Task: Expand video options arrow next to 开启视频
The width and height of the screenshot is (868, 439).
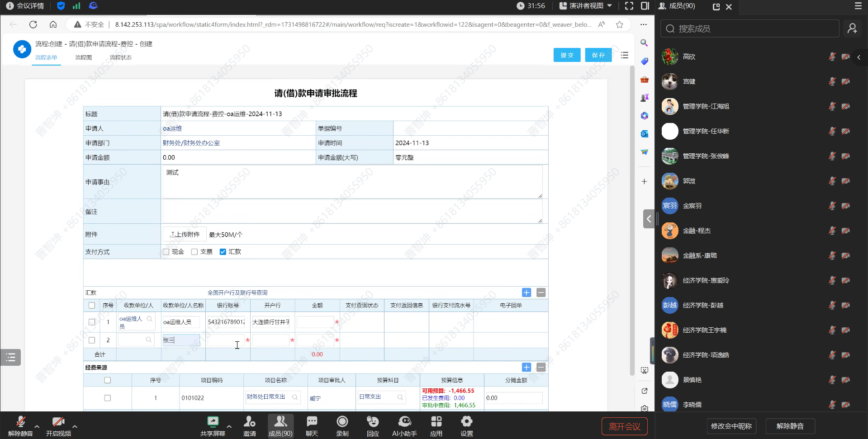Action: tap(75, 426)
